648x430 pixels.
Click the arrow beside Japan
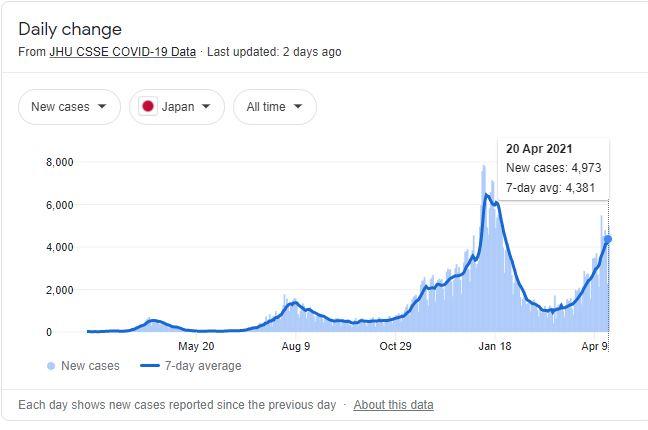(206, 107)
